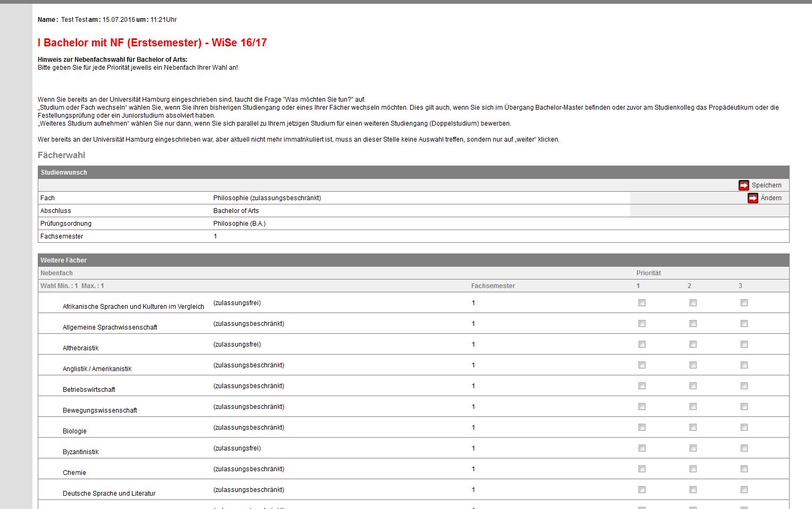Click the Ändern text link

click(770, 198)
